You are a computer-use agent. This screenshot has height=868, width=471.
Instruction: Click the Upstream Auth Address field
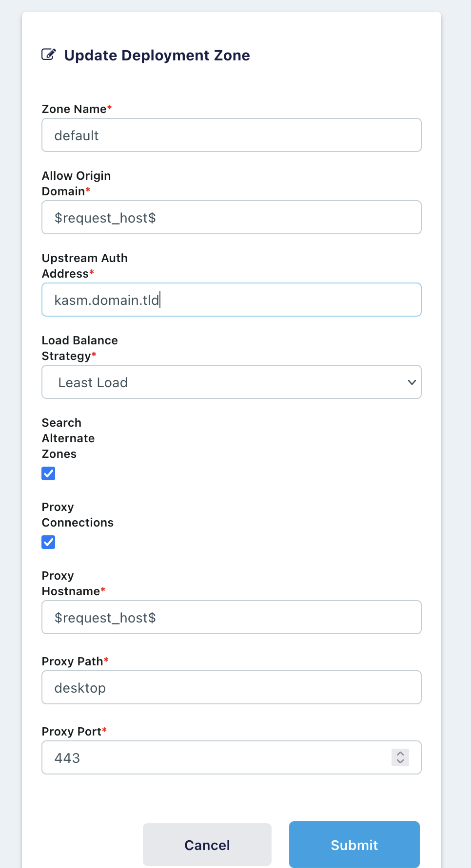pos(232,300)
